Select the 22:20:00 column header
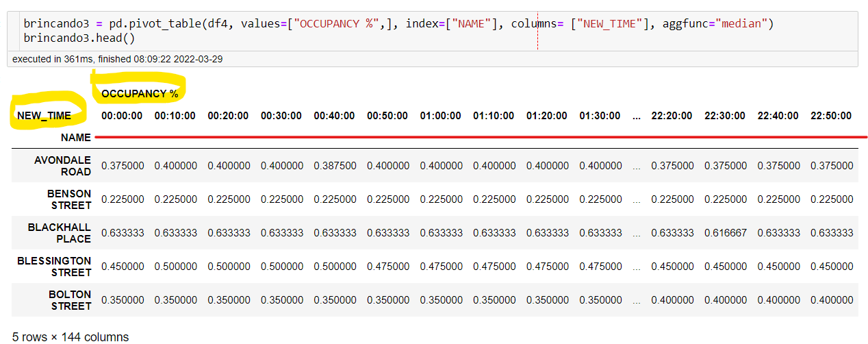The height and width of the screenshot is (344, 868). [x=672, y=116]
